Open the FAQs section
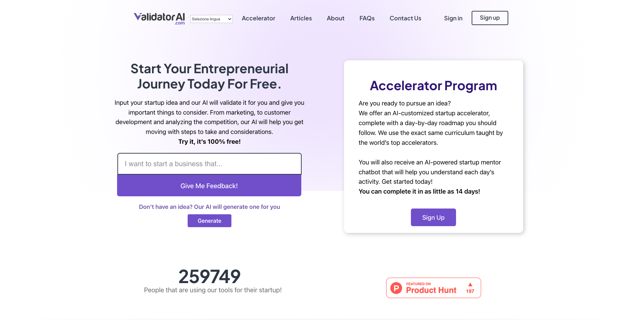Image resolution: width=644 pixels, height=336 pixels. pyautogui.click(x=367, y=18)
